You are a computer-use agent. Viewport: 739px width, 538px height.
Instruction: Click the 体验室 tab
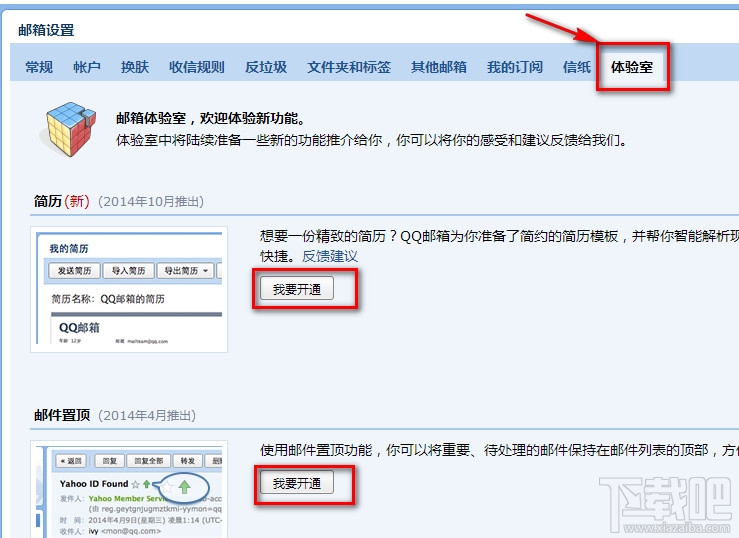632,67
